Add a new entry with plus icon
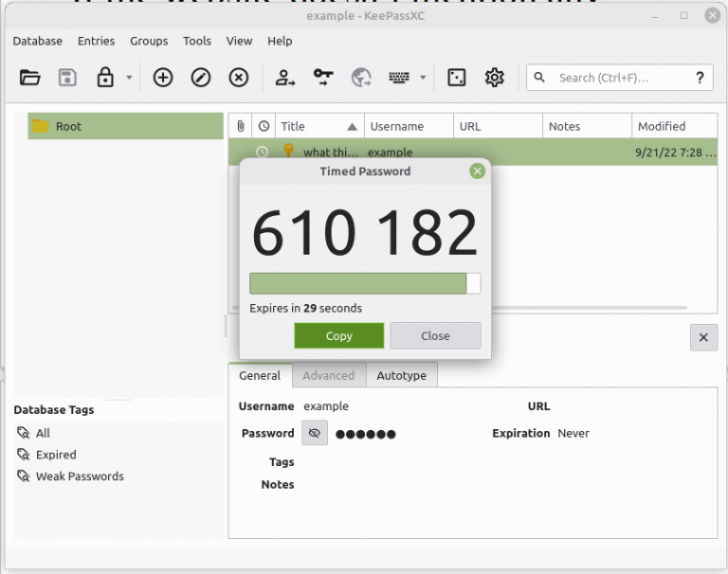This screenshot has height=574, width=728. click(163, 78)
